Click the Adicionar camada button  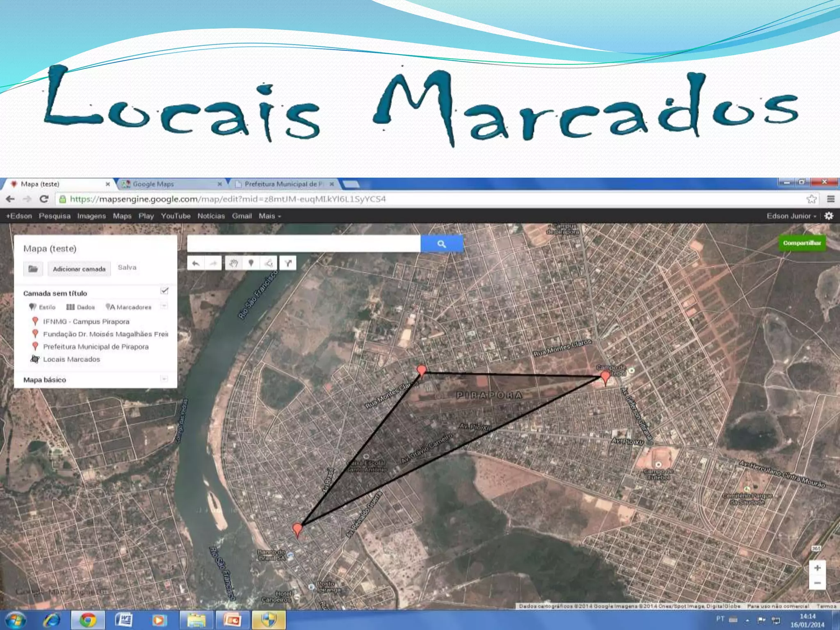click(79, 269)
